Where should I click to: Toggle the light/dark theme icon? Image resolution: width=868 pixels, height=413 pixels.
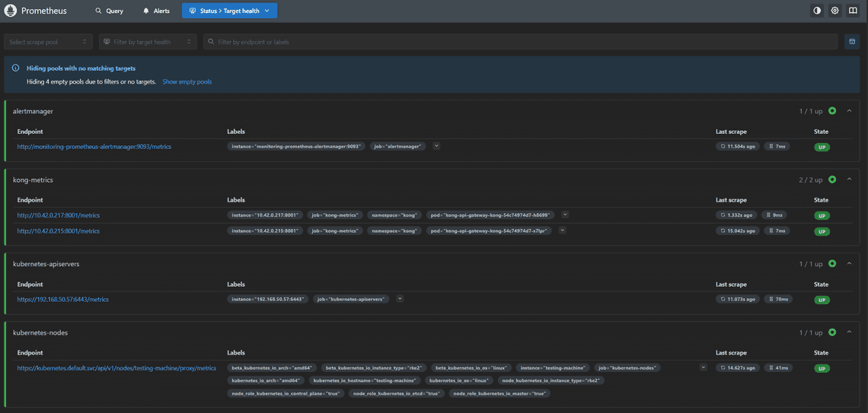coord(817,11)
